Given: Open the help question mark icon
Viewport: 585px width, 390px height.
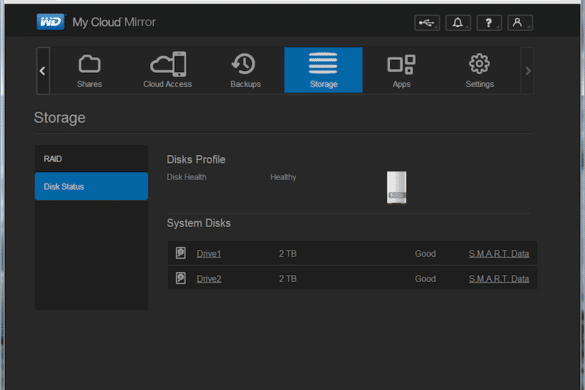Looking at the screenshot, I should point(489,23).
